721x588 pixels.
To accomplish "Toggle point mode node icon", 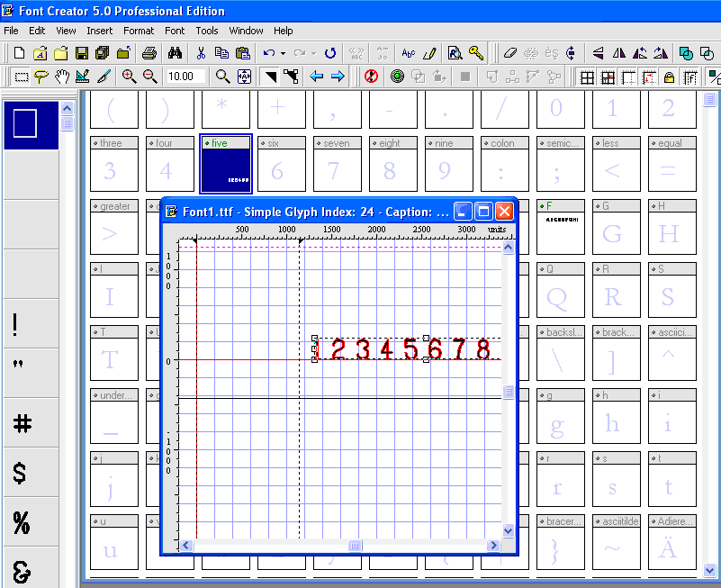I will point(291,77).
